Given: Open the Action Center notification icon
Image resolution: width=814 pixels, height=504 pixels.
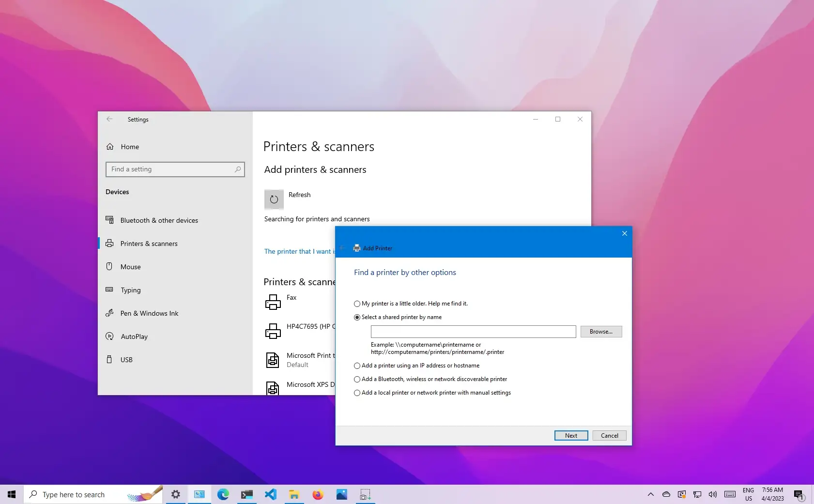Looking at the screenshot, I should pyautogui.click(x=798, y=494).
